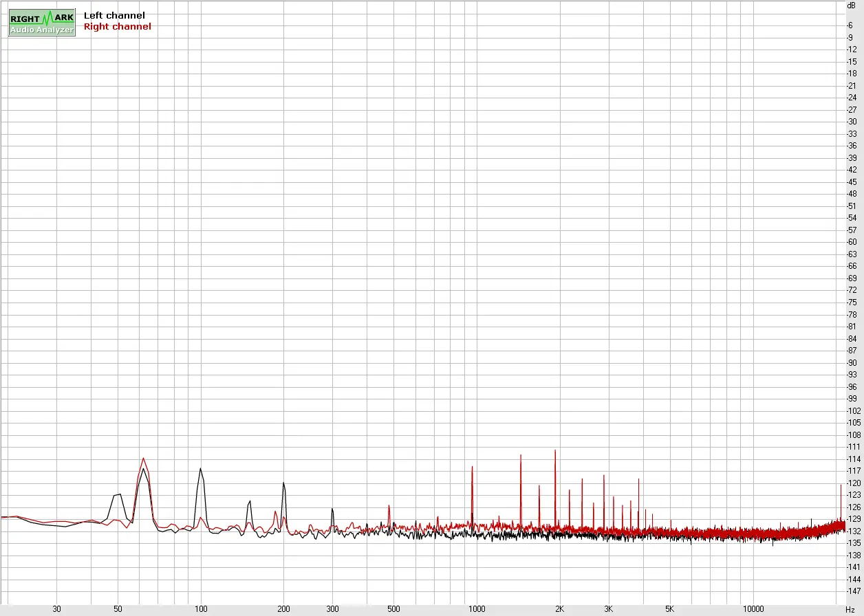Click the 2K frequency axis label
Viewport: 864px width, 616px height.
click(559, 609)
